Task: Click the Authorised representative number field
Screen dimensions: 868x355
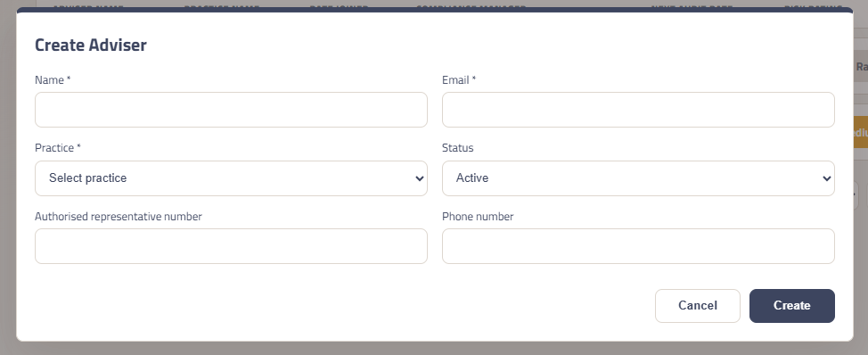Action: [231, 246]
